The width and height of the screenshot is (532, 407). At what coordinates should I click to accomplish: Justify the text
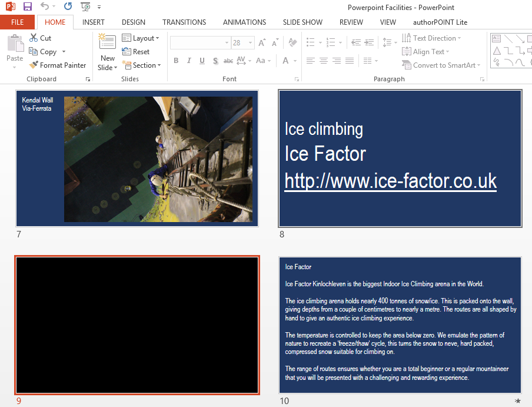click(x=350, y=61)
